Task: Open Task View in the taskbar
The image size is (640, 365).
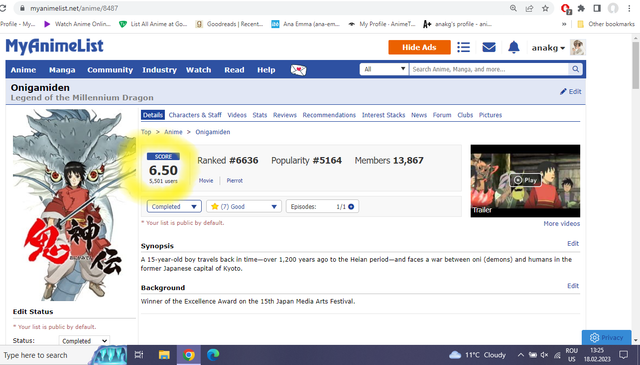Action: 139,354
